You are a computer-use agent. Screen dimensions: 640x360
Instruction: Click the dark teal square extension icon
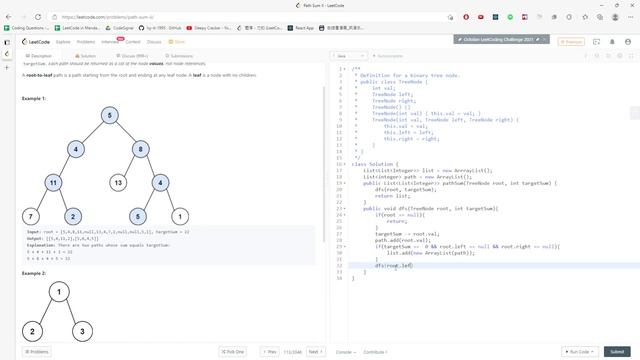pyautogui.click(x=496, y=17)
